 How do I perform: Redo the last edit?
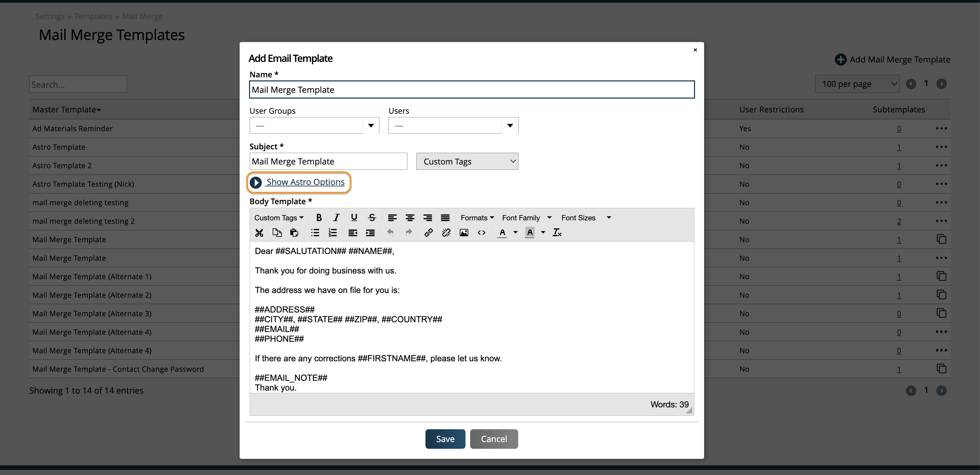click(409, 232)
